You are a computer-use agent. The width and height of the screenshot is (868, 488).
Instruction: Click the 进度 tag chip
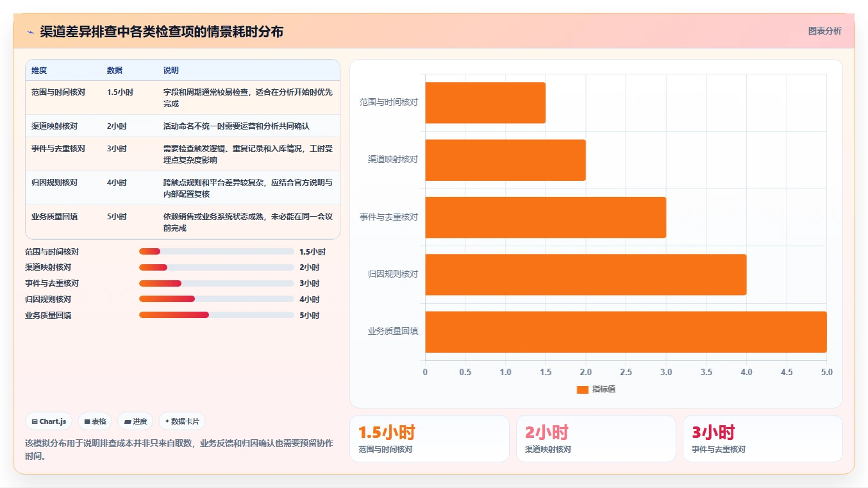(135, 421)
